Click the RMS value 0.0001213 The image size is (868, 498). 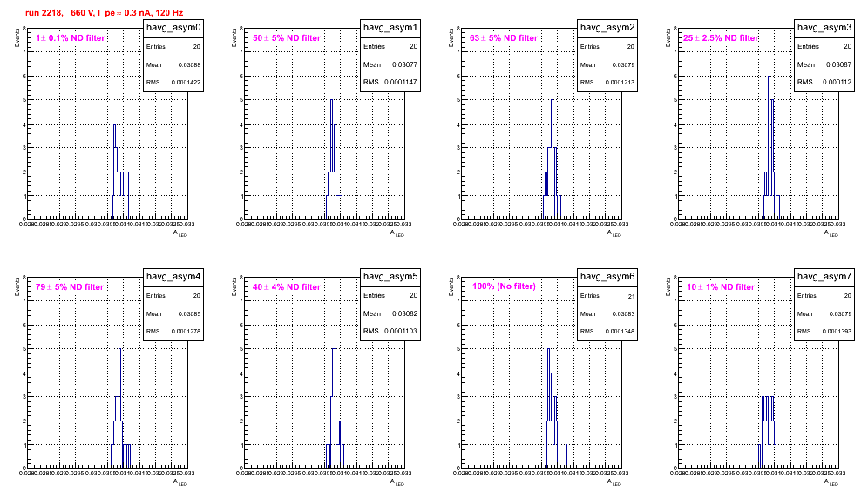coord(620,83)
